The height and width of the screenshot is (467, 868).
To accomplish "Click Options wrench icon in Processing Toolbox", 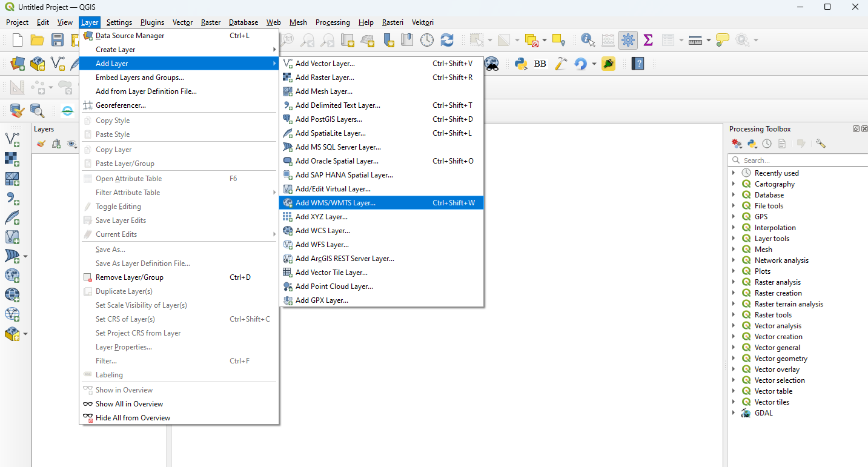I will (x=821, y=144).
